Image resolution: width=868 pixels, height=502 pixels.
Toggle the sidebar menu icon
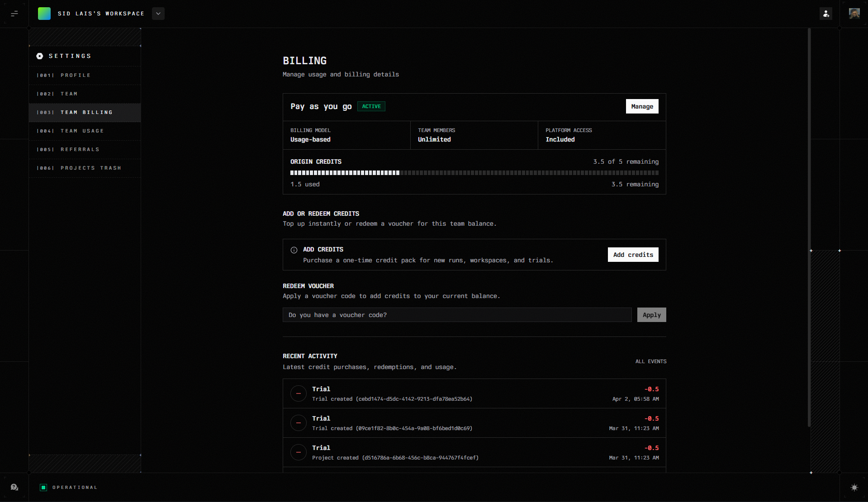click(x=14, y=14)
